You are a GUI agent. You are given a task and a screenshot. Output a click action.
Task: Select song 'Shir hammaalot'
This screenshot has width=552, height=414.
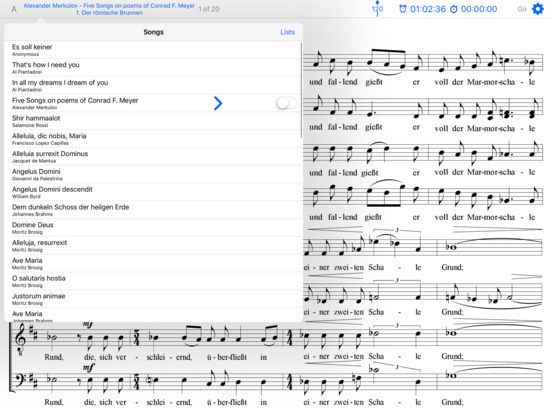click(x=153, y=121)
